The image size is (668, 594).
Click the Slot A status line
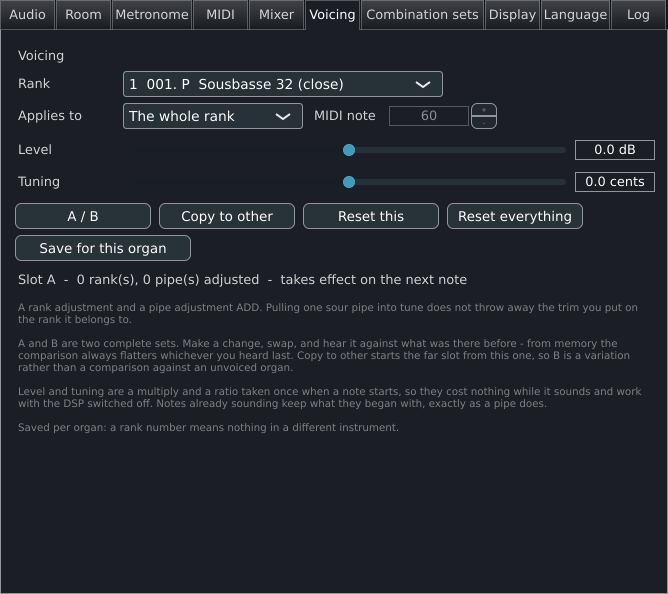point(242,280)
